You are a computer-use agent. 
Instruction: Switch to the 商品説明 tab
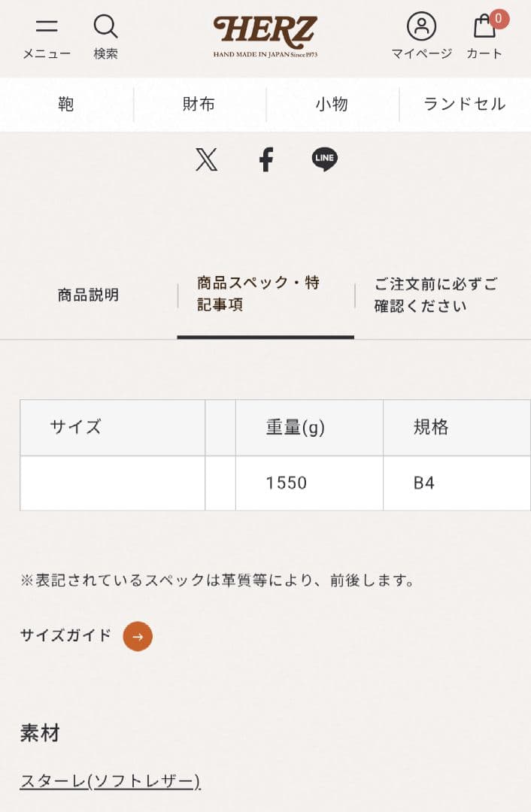pyautogui.click(x=87, y=295)
